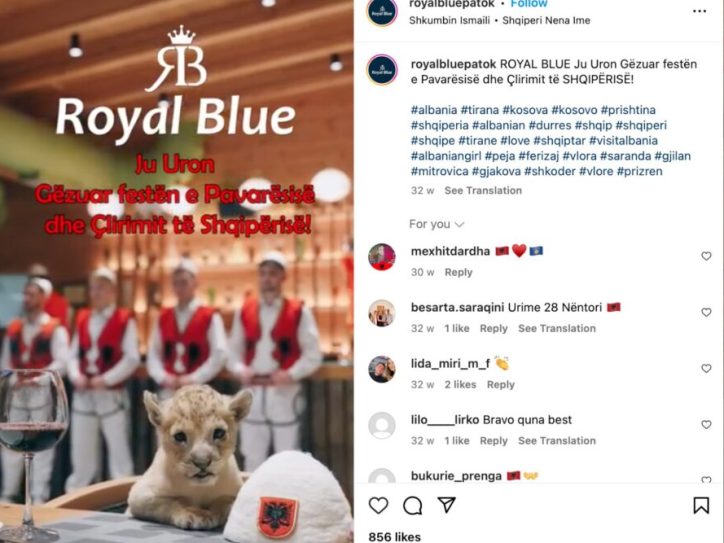The image size is (724, 543).
Task: Like lida_miri_m_f's comment heart
Action: (706, 368)
